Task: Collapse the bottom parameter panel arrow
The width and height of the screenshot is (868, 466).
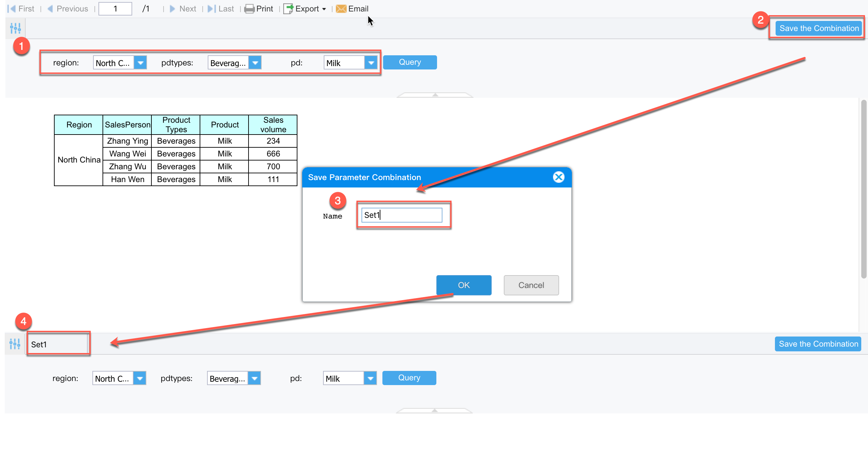Action: tap(434, 411)
